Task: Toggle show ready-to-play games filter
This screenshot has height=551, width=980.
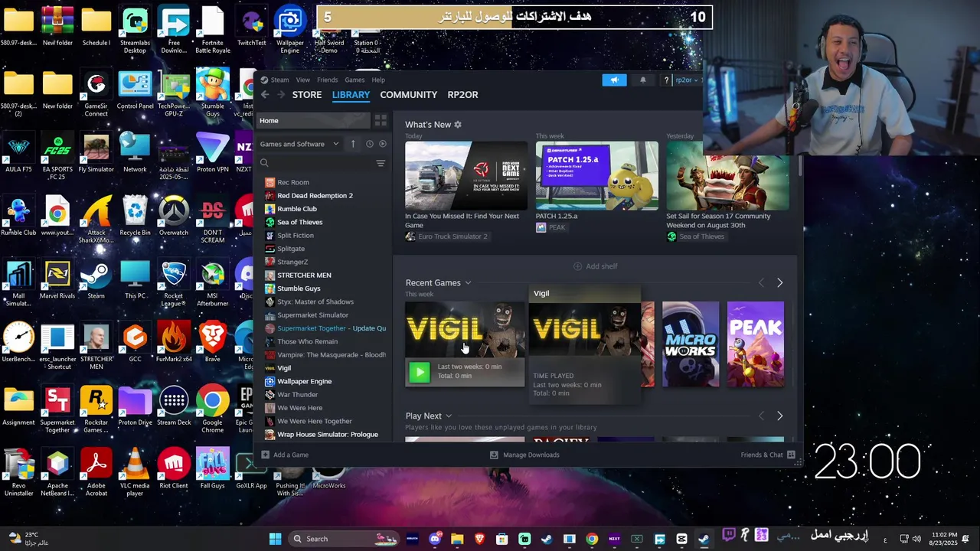Action: pyautogui.click(x=383, y=144)
